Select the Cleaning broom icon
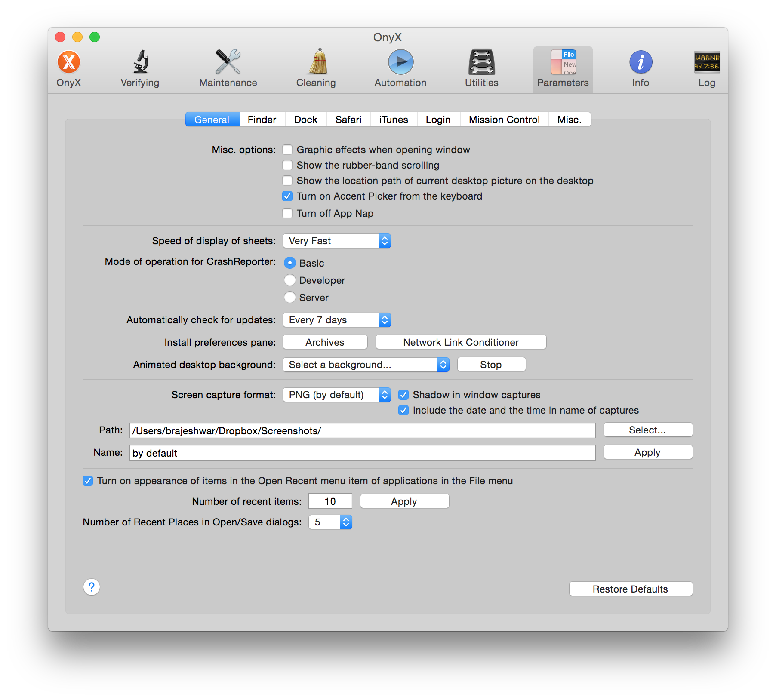 click(316, 63)
